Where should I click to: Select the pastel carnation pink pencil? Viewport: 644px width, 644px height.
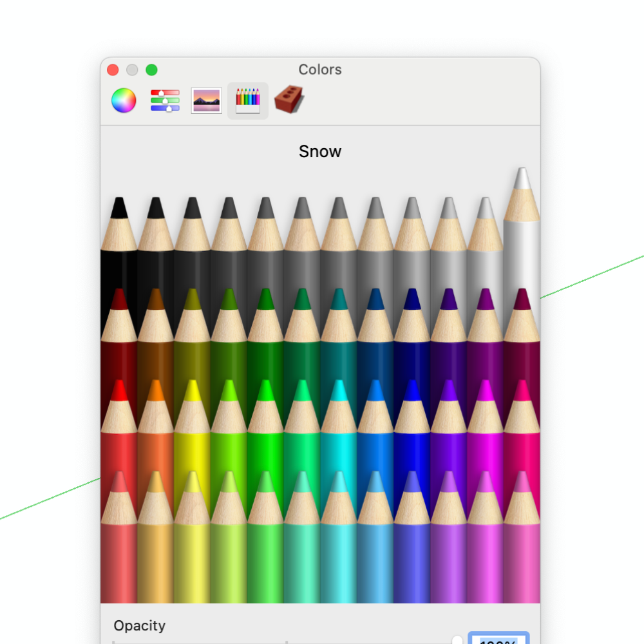tap(522, 536)
